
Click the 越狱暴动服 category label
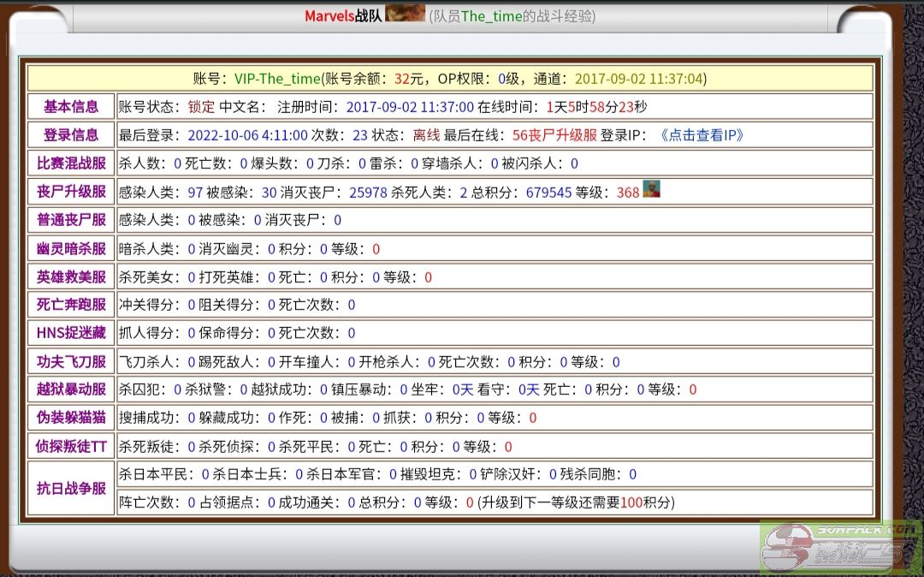[71, 390]
